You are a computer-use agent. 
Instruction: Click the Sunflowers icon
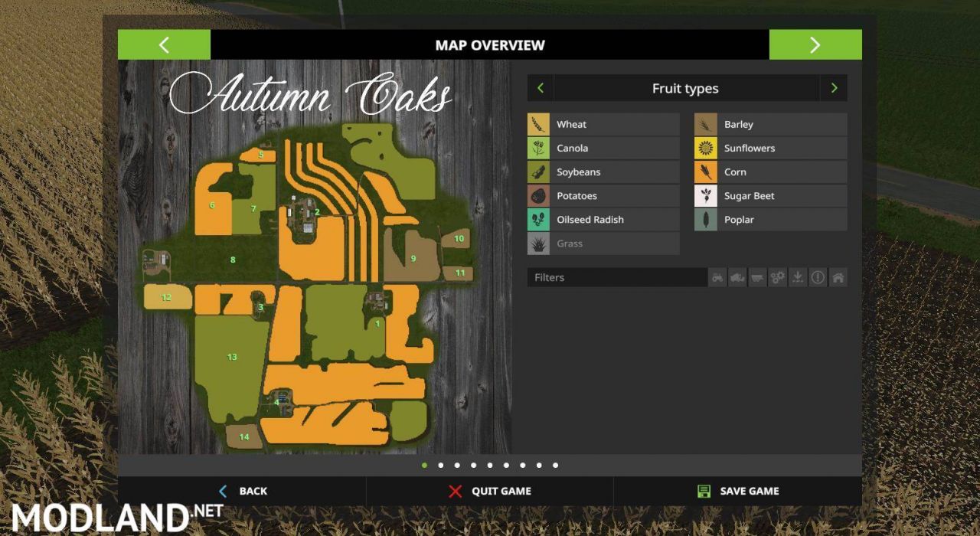point(706,149)
